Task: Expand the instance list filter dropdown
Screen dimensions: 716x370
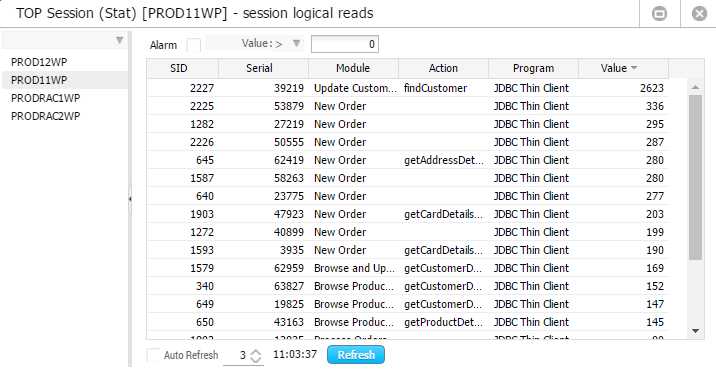Action: 119,40
